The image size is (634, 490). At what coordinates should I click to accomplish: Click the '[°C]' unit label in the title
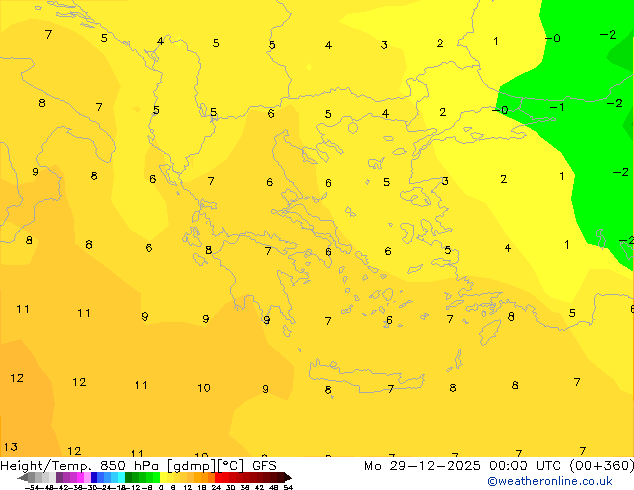(x=231, y=466)
